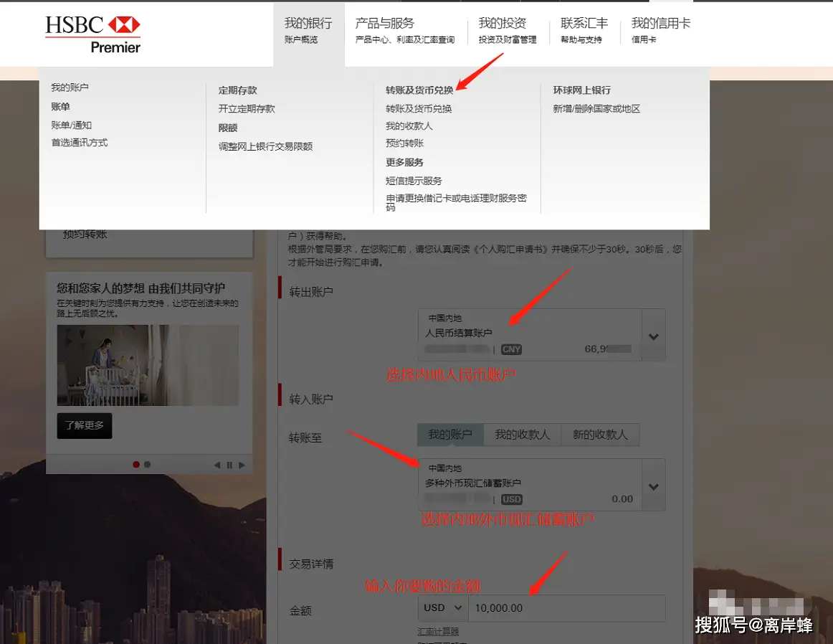Open the 汇率计算器 link

pos(438,631)
